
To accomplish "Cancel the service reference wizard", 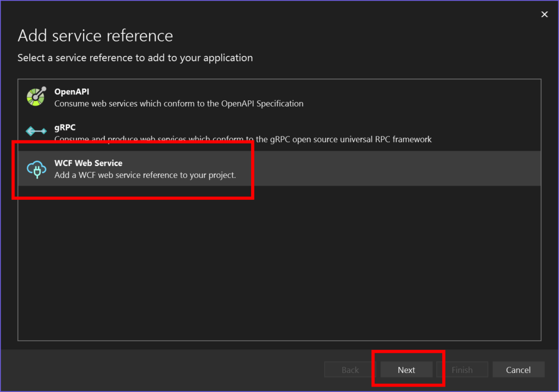I will [518, 370].
